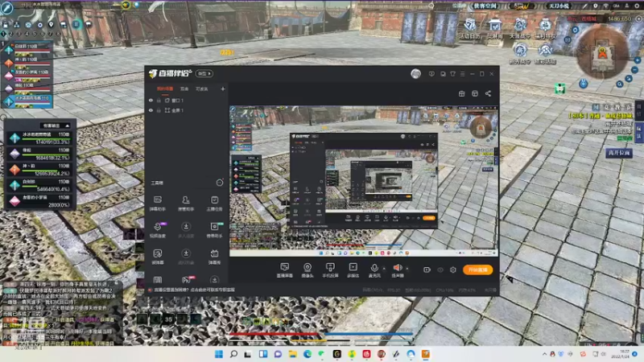This screenshot has width=644, height=362.
Task: Switch to the third scene tab
Action: (x=202, y=88)
